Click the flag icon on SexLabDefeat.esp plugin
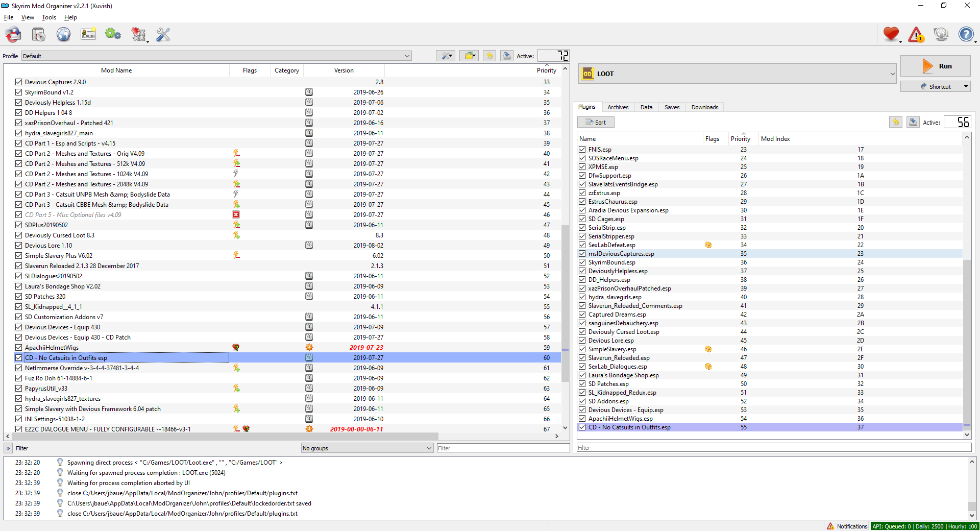Image resolution: width=980 pixels, height=531 pixels. 708,245
